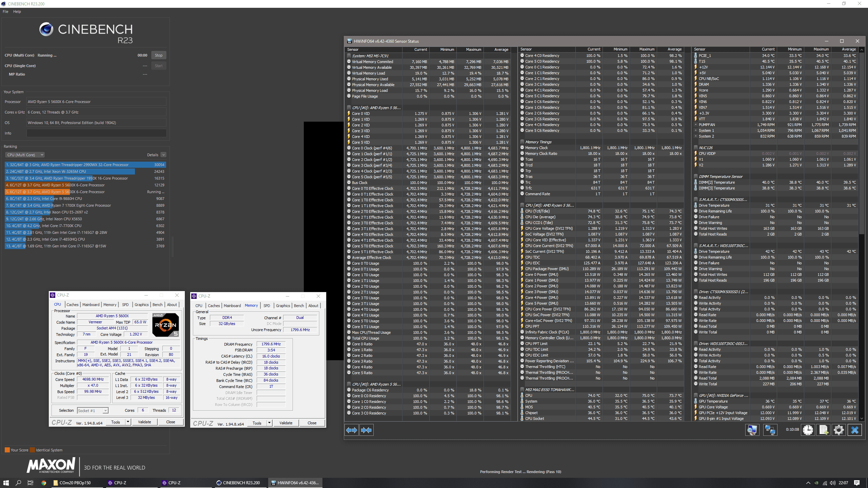Screen dimensions: 868x488
Task: Select CPU Package Power (SMU) sensor row
Action: (601, 269)
